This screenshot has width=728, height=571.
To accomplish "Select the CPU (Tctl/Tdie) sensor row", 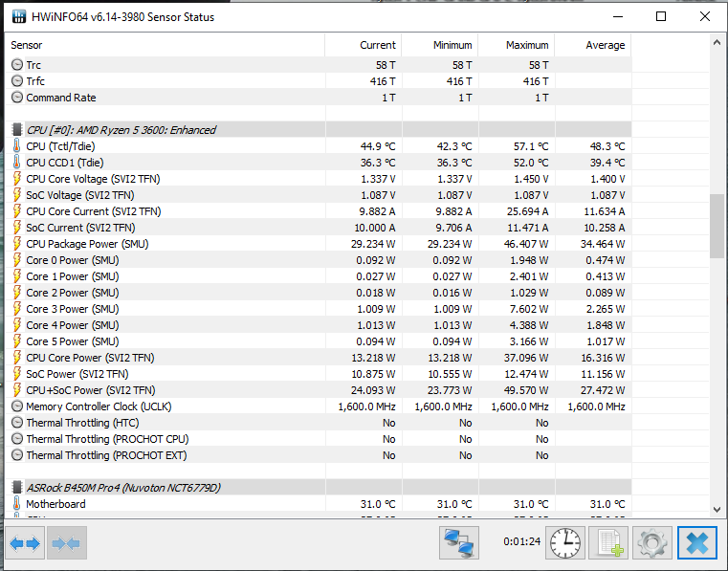I will (x=319, y=146).
